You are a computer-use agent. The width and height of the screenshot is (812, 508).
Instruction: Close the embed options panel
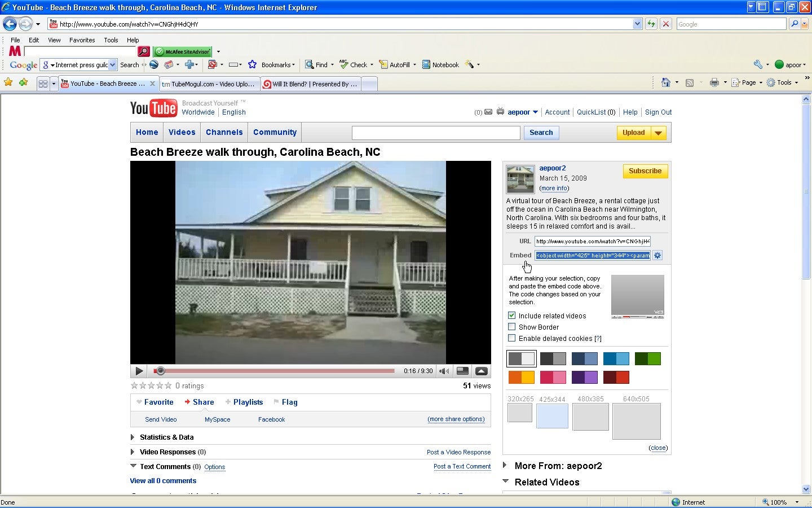(658, 448)
